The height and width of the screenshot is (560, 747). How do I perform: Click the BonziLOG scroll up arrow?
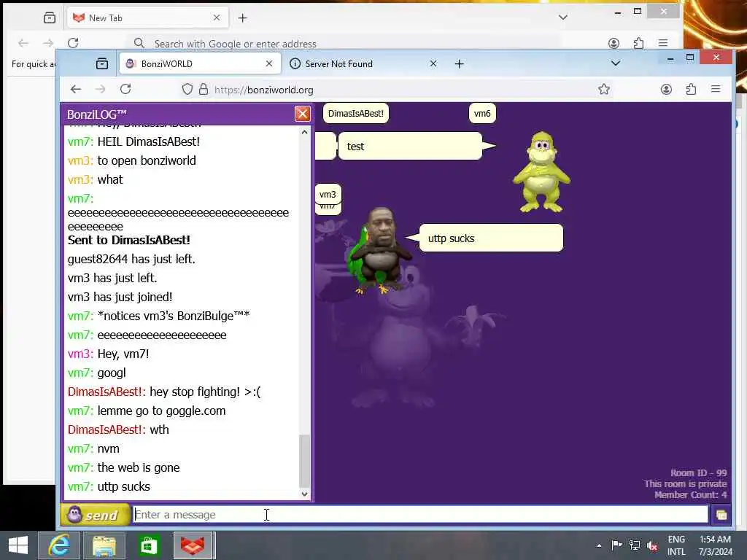coord(304,132)
